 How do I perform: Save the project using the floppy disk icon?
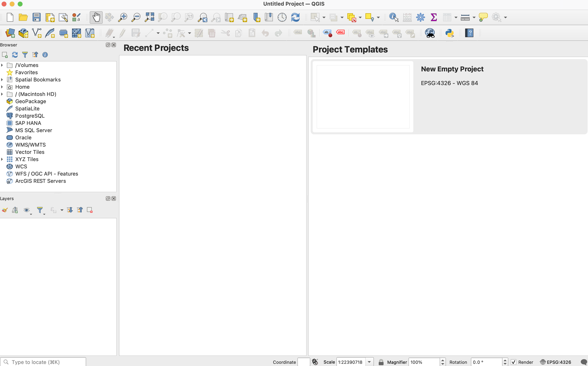(37, 17)
